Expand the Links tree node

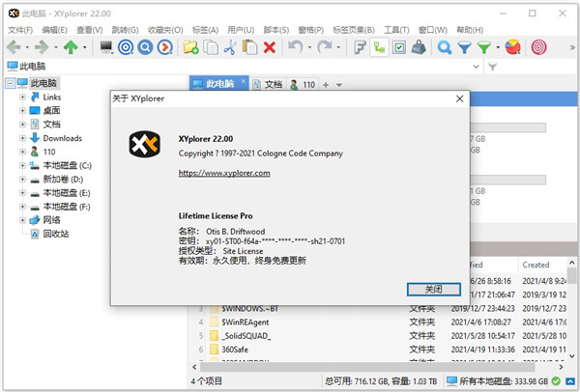click(x=22, y=98)
